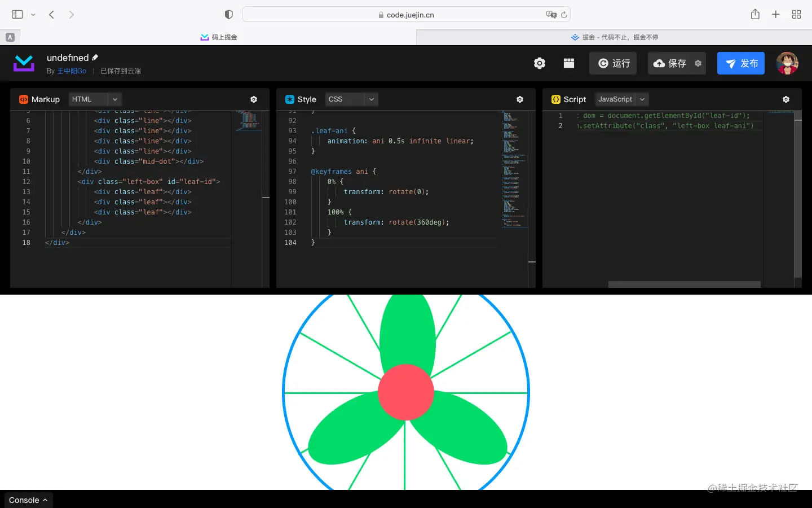Focus the code.juejin.cn address bar
This screenshot has width=812, height=508.
pos(406,15)
